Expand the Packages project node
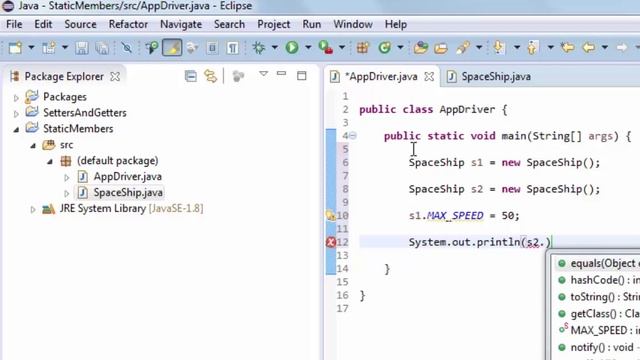Image resolution: width=640 pixels, height=360 pixels. [x=16, y=98]
